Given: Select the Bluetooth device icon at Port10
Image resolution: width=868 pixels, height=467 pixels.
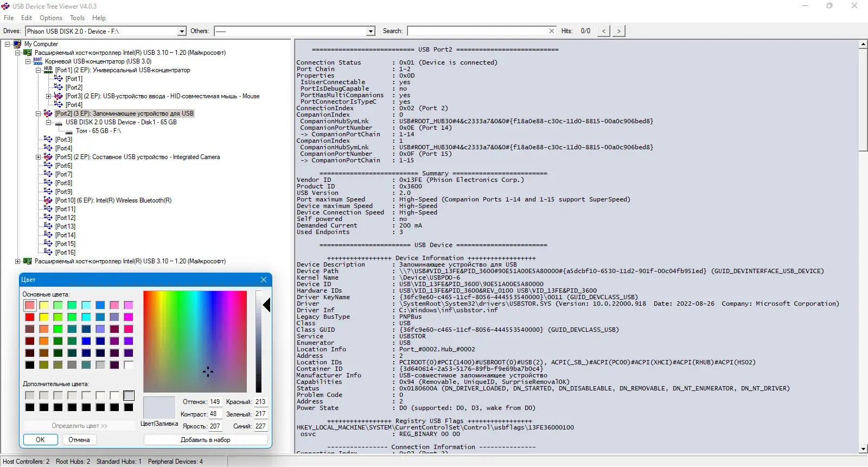Looking at the screenshot, I should tap(48, 200).
